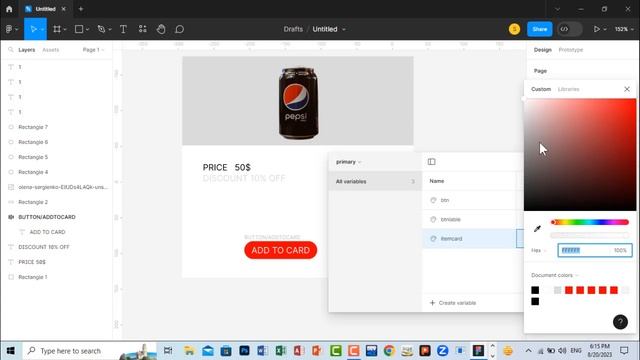Viewport: 640px width, 360px height.
Task: Click the ADD TO CARD button on canvas
Action: coord(280,250)
